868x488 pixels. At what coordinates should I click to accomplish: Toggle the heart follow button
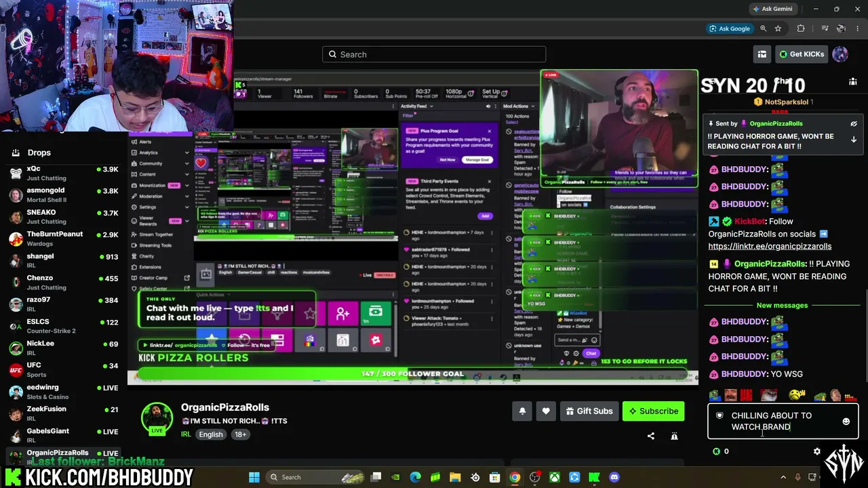point(546,411)
